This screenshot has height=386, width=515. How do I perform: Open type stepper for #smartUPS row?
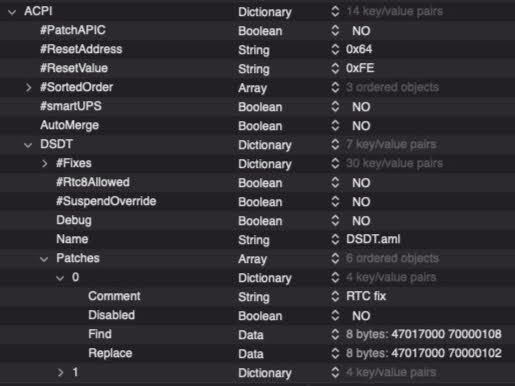[x=335, y=107]
